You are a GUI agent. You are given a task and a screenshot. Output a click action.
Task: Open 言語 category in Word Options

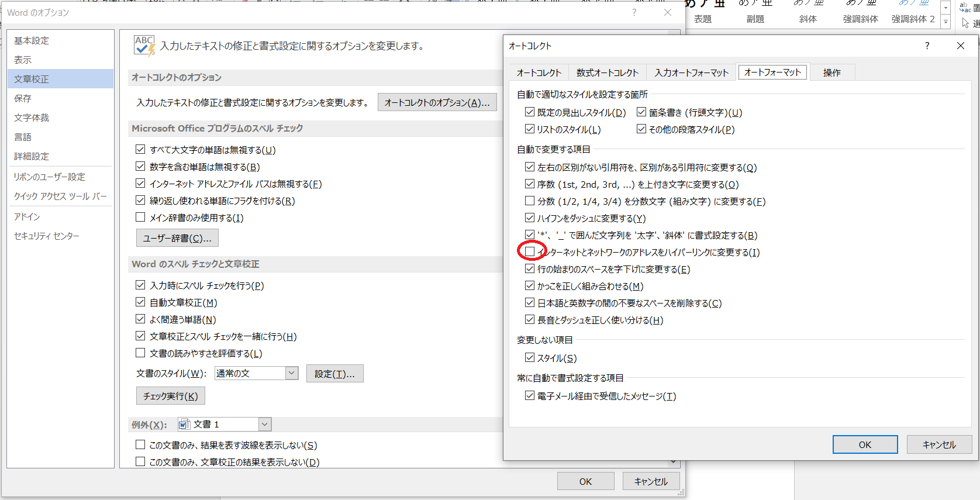[60, 137]
